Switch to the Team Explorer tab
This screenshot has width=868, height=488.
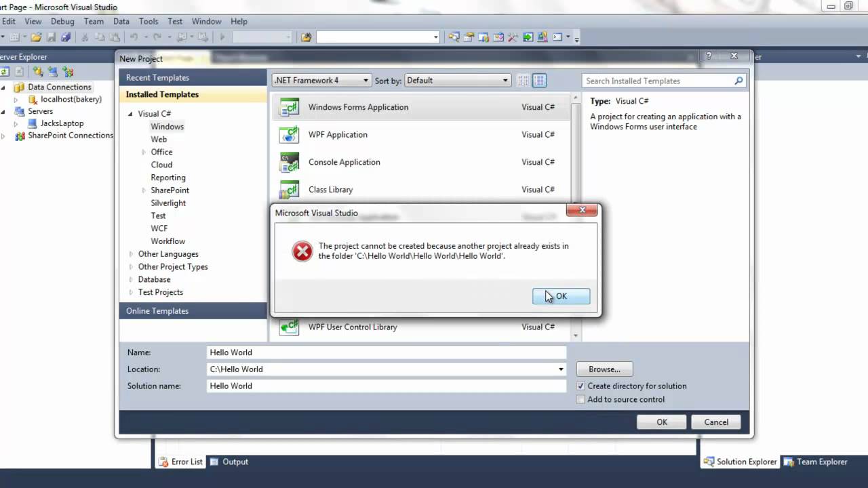pyautogui.click(x=816, y=462)
